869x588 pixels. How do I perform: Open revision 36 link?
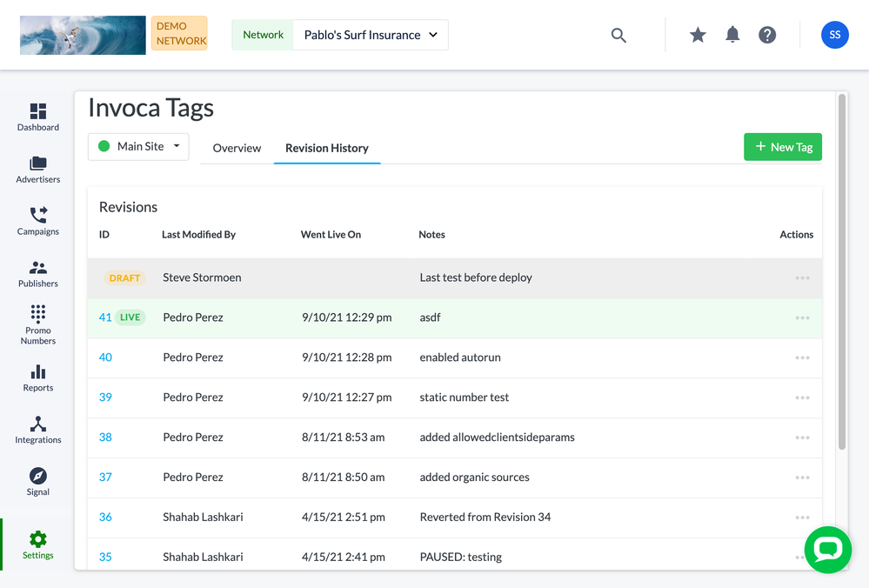(x=105, y=517)
